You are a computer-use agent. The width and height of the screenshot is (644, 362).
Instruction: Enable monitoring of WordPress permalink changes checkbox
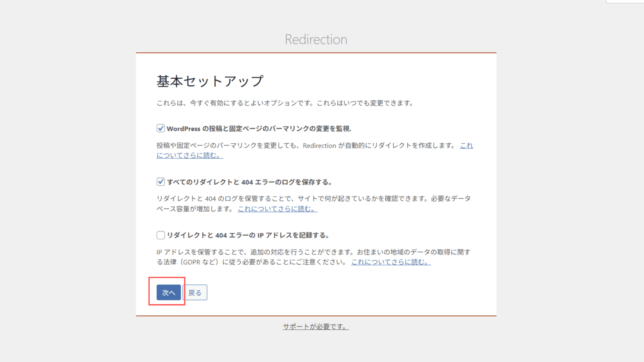[160, 128]
